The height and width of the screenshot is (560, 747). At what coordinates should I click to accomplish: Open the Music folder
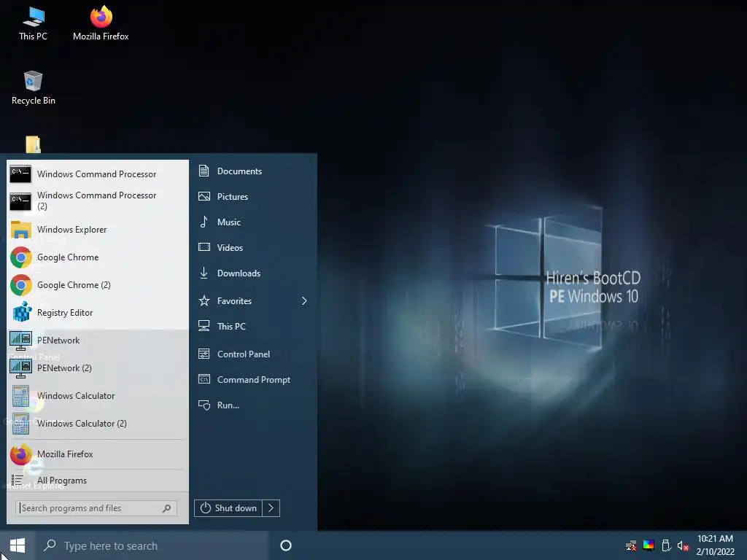252,222
